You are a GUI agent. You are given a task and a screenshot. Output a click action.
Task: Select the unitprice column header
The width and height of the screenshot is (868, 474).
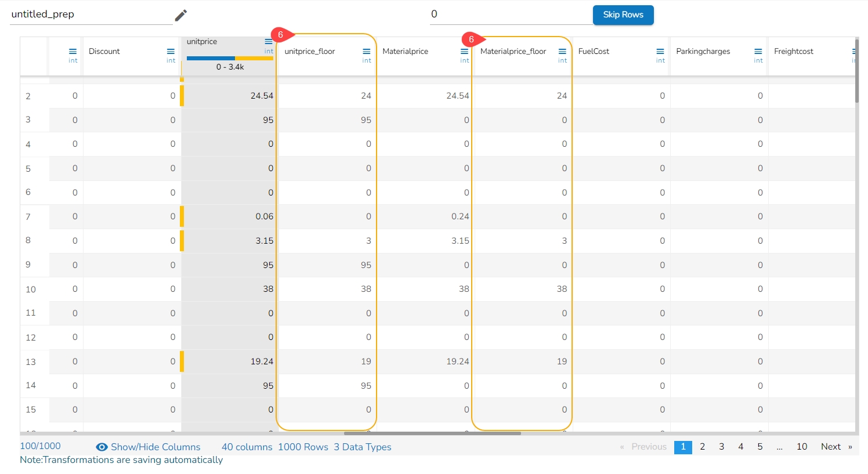point(202,42)
